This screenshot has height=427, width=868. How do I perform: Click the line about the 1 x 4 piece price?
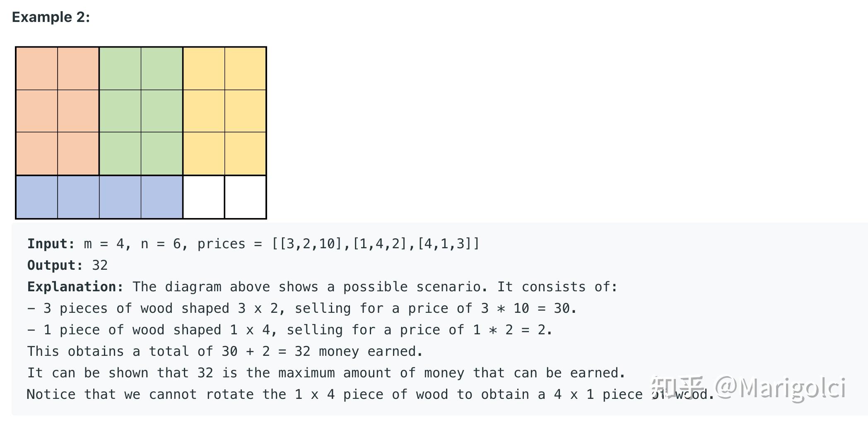tap(289, 330)
